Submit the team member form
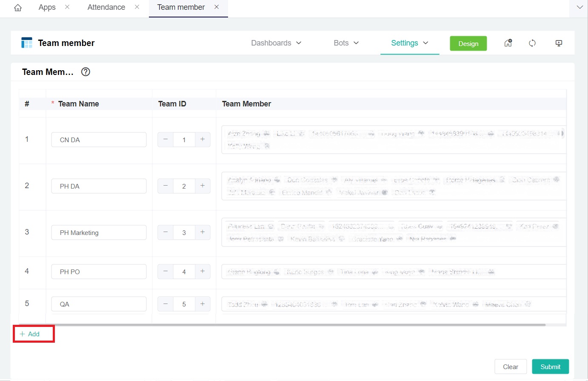The width and height of the screenshot is (588, 381). [x=550, y=367]
